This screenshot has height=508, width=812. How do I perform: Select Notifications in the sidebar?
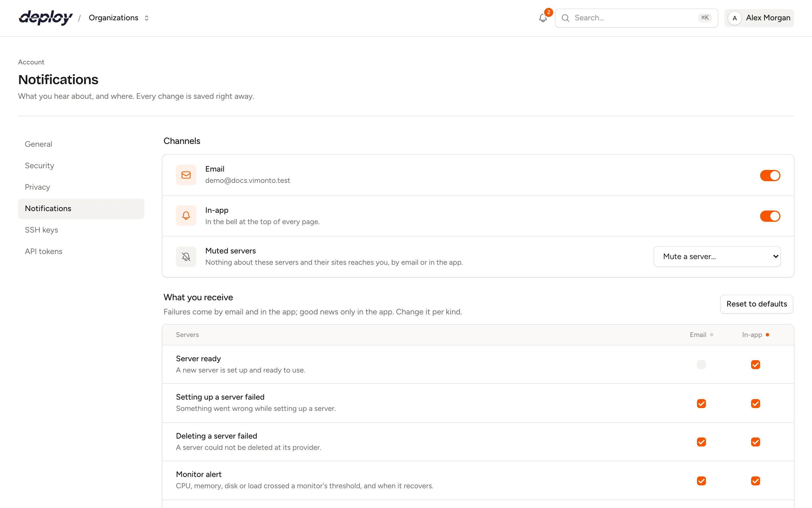pos(81,209)
